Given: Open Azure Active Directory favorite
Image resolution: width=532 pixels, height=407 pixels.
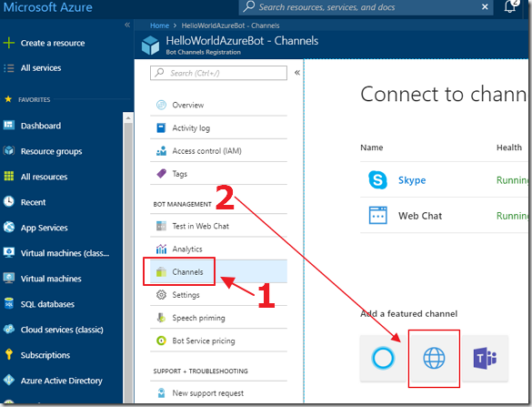Looking at the screenshot, I should tap(62, 381).
